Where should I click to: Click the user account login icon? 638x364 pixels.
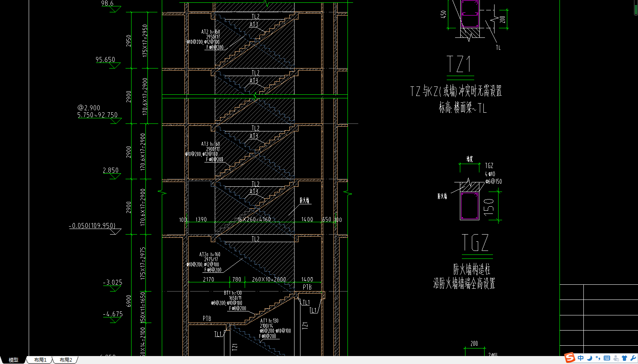(616, 358)
